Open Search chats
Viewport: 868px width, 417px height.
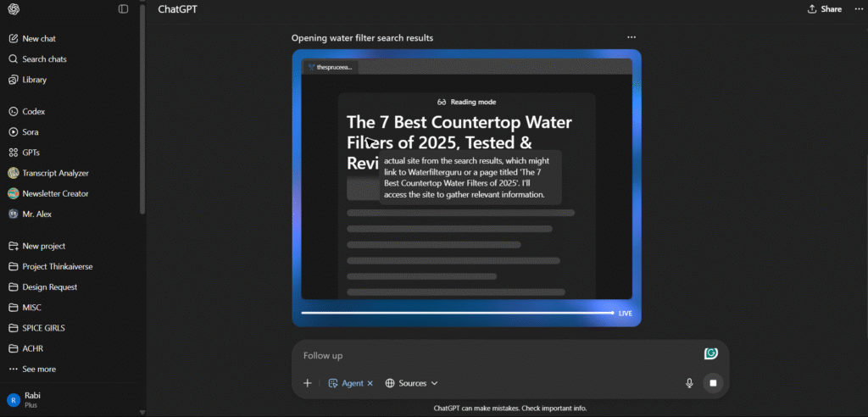(44, 59)
